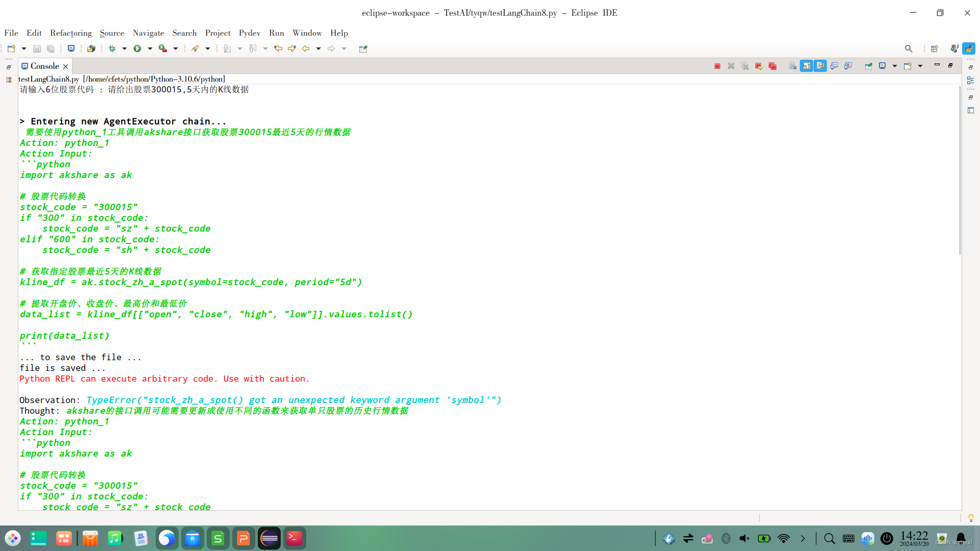Screen dimensions: 980x551
Task: Open the Display Selected Console dropdown
Action: click(x=894, y=66)
